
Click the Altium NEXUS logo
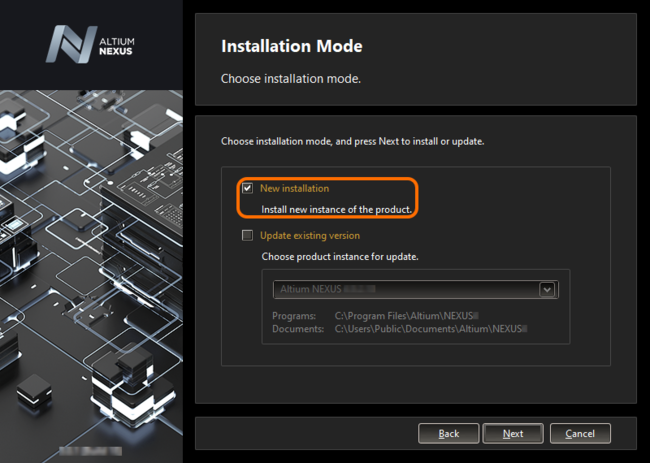click(90, 45)
